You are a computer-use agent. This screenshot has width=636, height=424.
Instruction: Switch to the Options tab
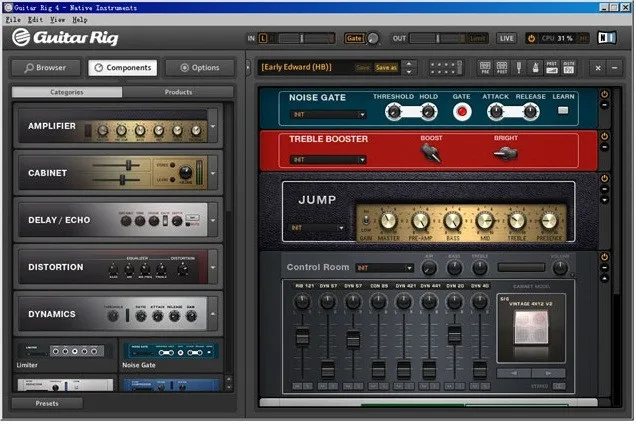tap(200, 68)
